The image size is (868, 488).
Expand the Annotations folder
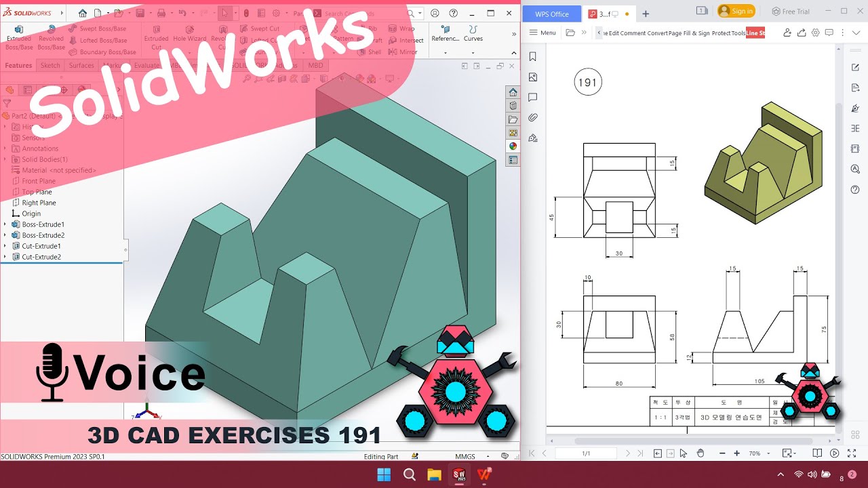point(5,148)
